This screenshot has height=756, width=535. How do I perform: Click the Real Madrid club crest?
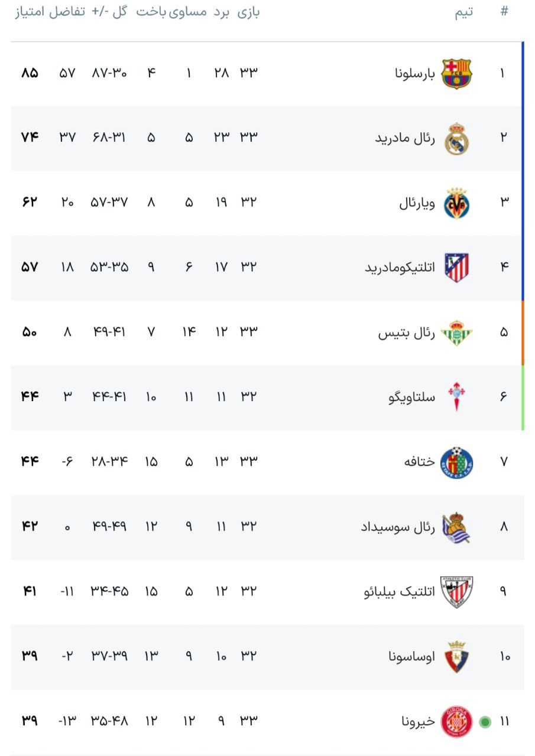coord(457,138)
